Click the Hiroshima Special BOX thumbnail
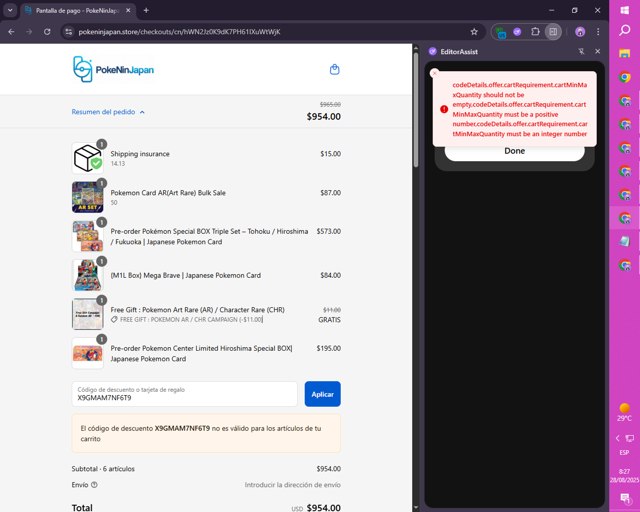The image size is (640, 512). (x=87, y=354)
